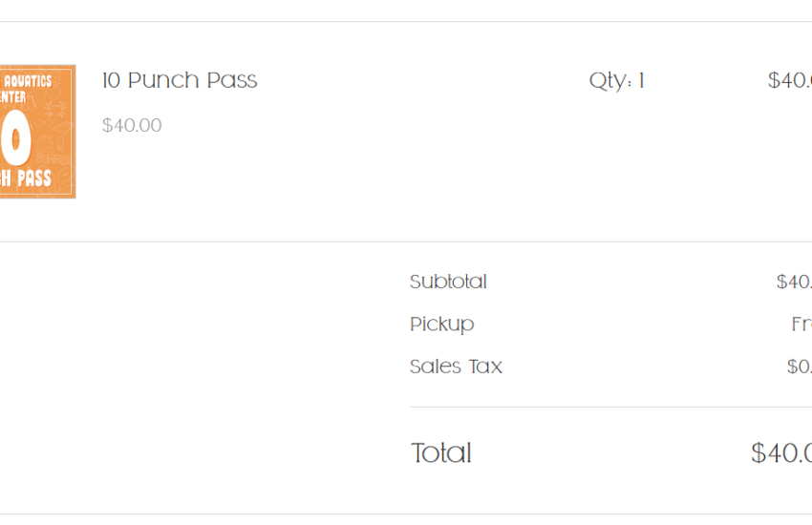Click the large white zero on the pass image
Viewport: 812px width, 525px height.
tap(15, 138)
